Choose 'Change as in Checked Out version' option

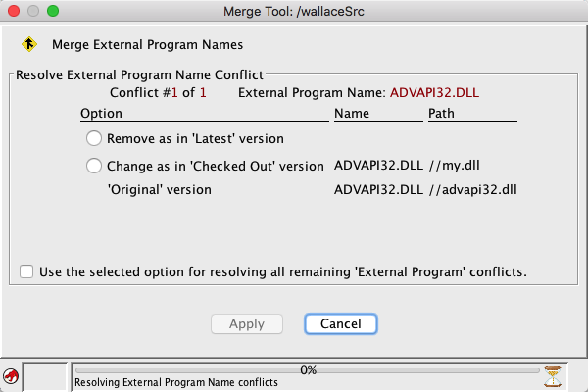click(94, 166)
